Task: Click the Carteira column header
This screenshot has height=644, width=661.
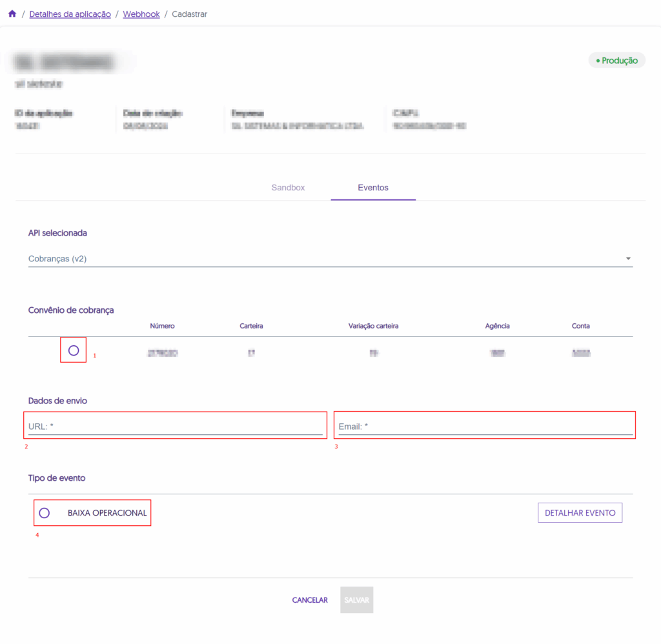Action: (251, 326)
